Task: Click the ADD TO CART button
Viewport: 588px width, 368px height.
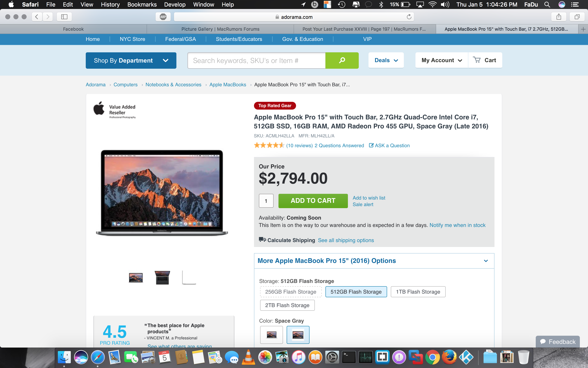Action: (x=313, y=201)
